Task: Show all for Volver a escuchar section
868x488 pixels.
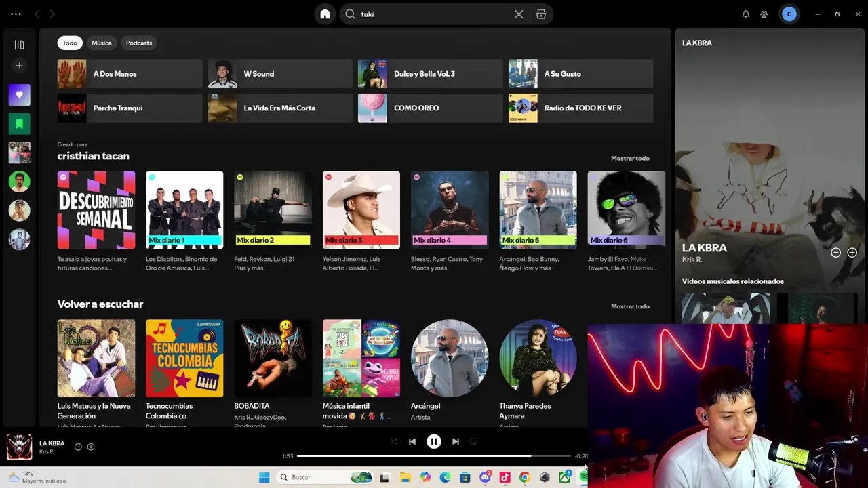Action: point(630,306)
